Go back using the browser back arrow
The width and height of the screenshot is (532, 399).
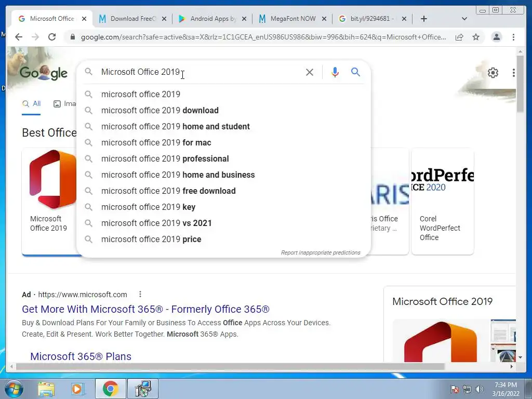[19, 37]
